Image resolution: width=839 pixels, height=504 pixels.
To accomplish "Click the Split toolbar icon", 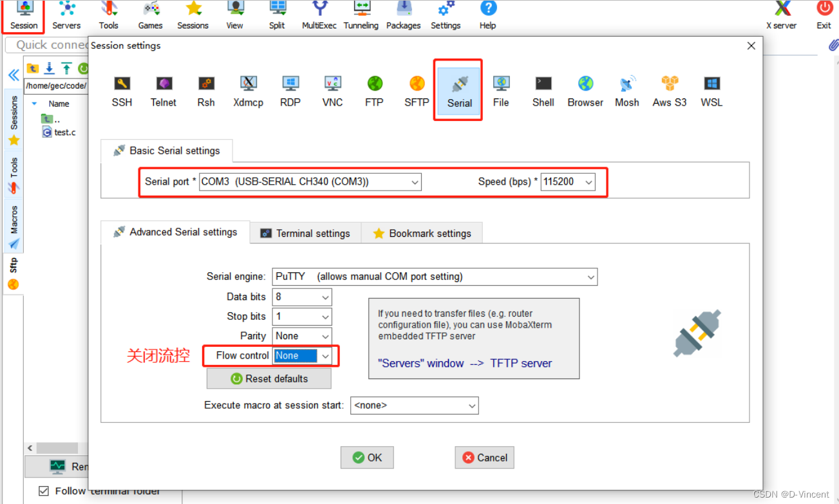I will tap(277, 16).
